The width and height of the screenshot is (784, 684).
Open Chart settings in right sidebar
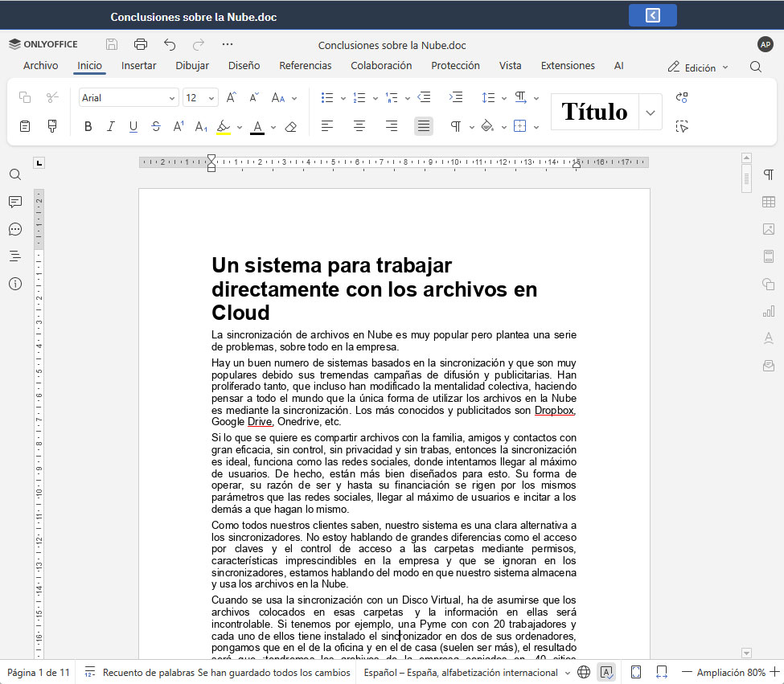point(769,312)
